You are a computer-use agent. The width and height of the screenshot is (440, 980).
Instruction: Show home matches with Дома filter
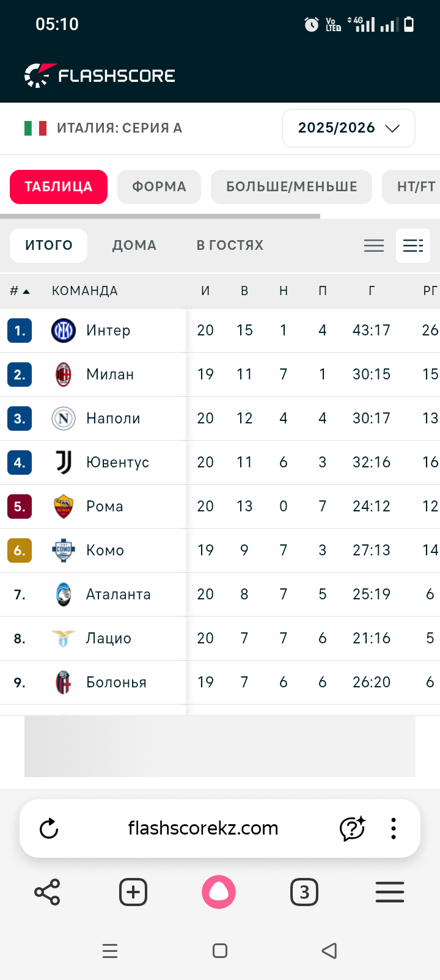click(x=134, y=246)
